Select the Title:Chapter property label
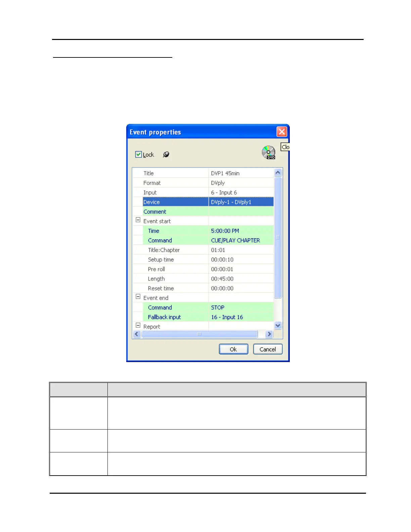 pos(164,250)
